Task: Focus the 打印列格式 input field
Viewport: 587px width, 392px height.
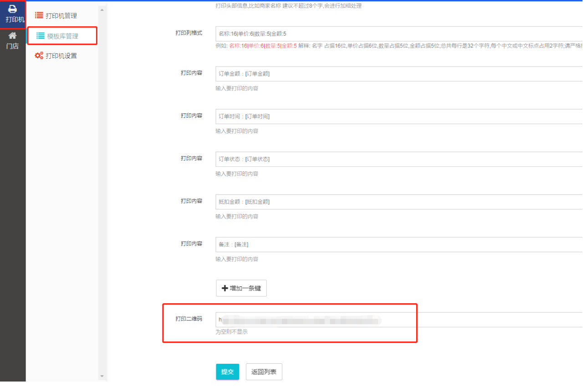Action: (x=399, y=34)
